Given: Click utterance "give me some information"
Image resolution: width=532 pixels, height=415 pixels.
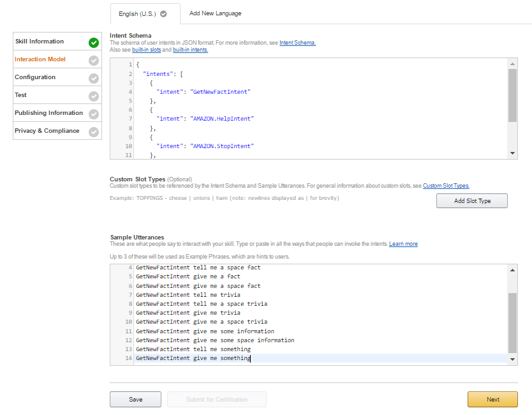Looking at the screenshot, I should (x=233, y=331).
